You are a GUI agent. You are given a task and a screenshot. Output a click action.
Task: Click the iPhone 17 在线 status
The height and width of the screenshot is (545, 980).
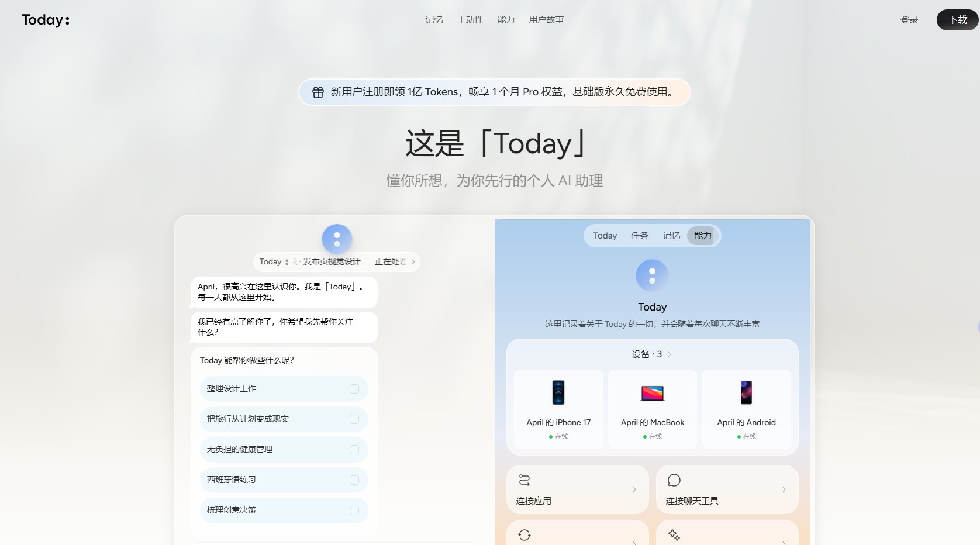558,437
